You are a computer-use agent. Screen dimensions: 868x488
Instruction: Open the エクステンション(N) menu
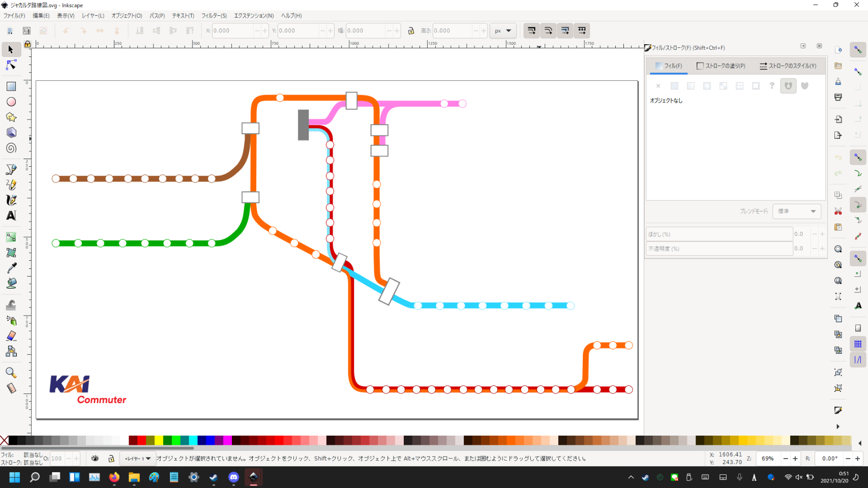pyautogui.click(x=253, y=16)
